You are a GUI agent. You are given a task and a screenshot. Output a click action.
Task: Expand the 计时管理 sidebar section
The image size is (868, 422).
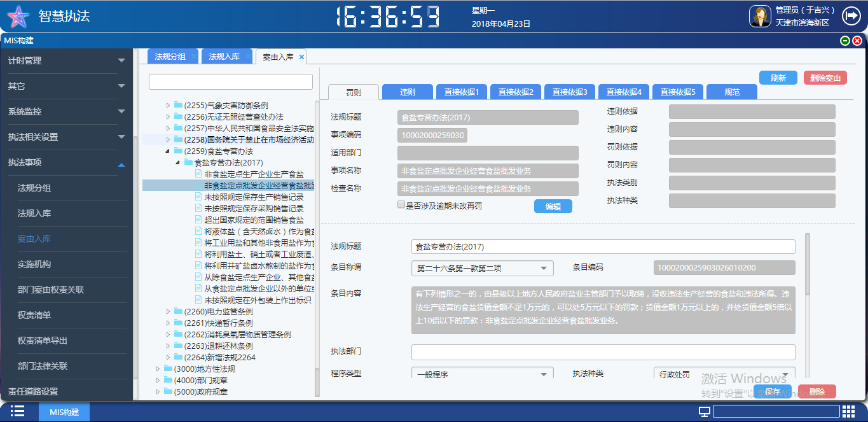coord(121,60)
